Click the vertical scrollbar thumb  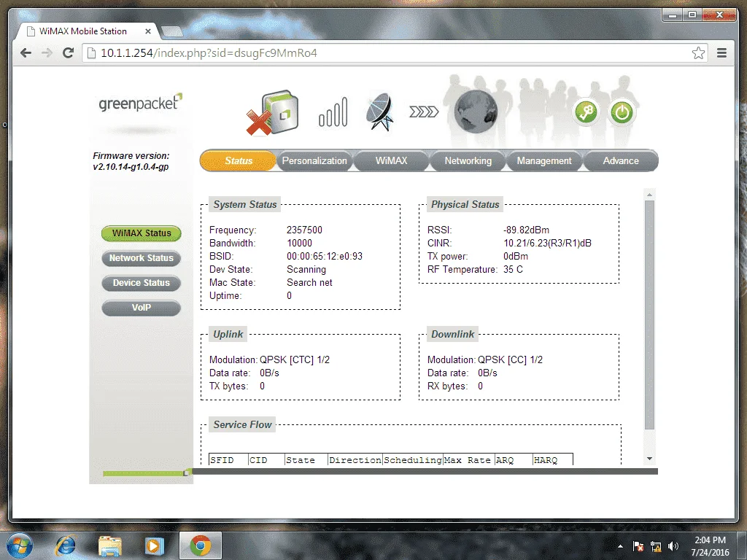(649, 314)
